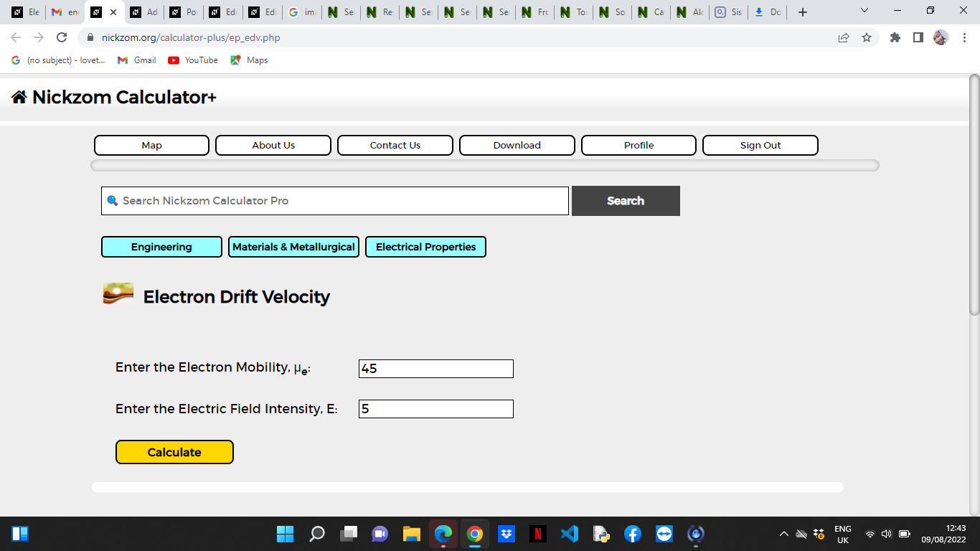Focus the Search Nickzom Calculator Pro field
This screenshot has width=980, height=551.
click(335, 201)
